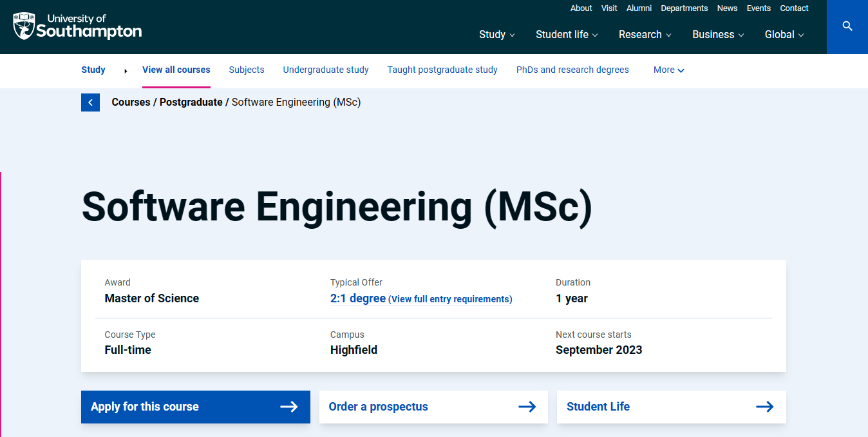Click the blue back arrow in breadcrumb
Viewport: 868px width, 437px height.
coord(90,102)
